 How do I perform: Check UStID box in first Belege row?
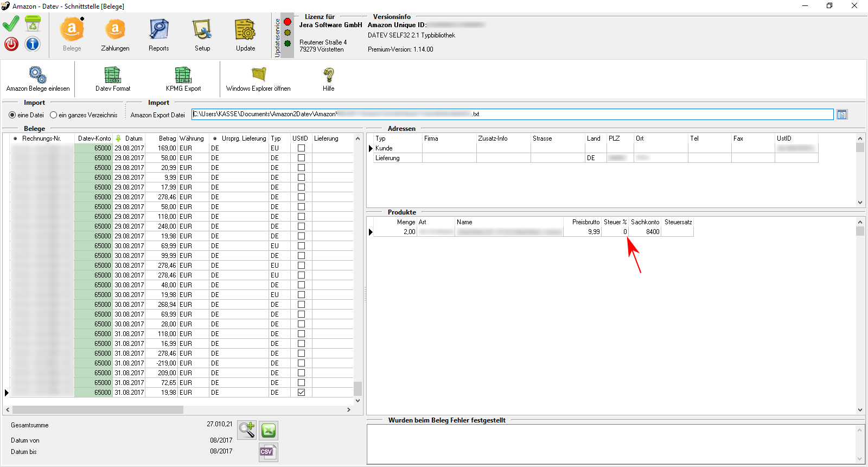(302, 148)
